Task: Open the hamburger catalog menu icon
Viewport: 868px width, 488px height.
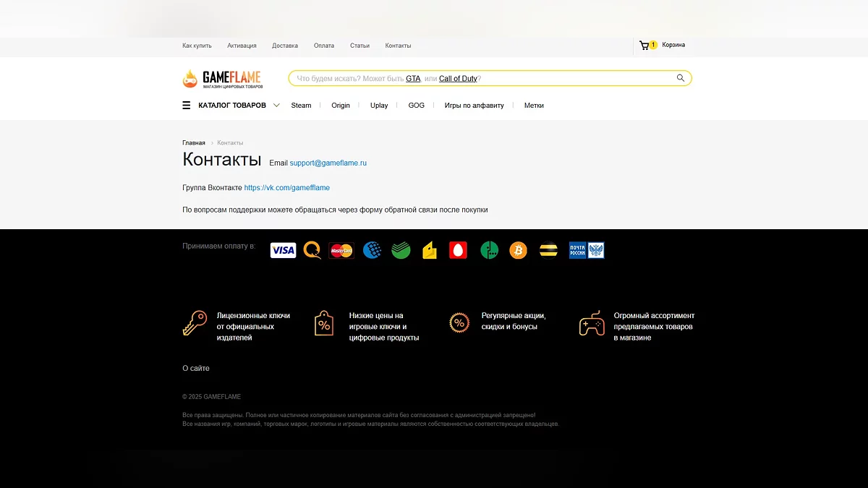Action: coord(187,106)
